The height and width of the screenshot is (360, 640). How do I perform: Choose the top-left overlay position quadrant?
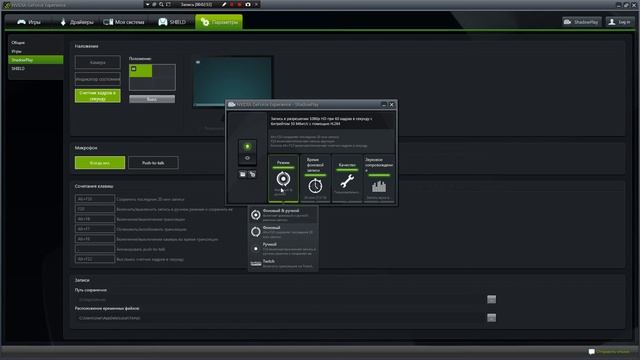[141, 71]
